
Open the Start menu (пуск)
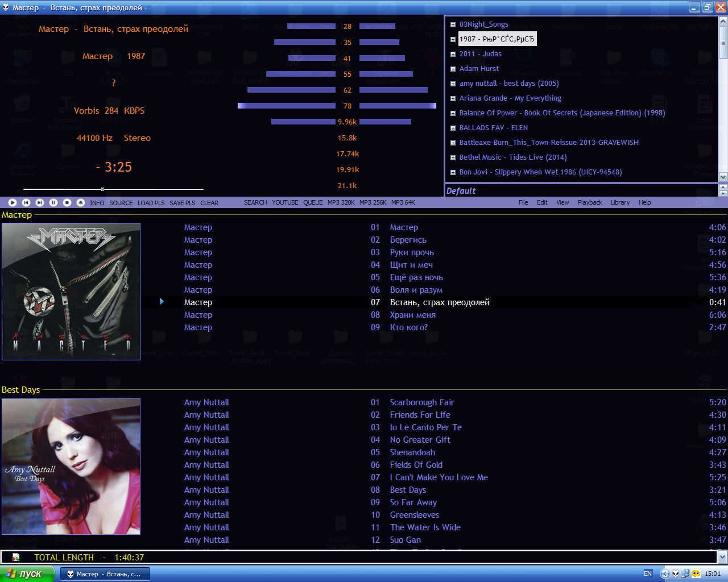pyautogui.click(x=27, y=573)
